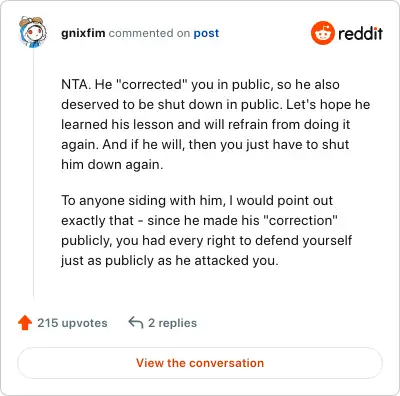
Task: Click the "commented on" text
Action: (149, 33)
